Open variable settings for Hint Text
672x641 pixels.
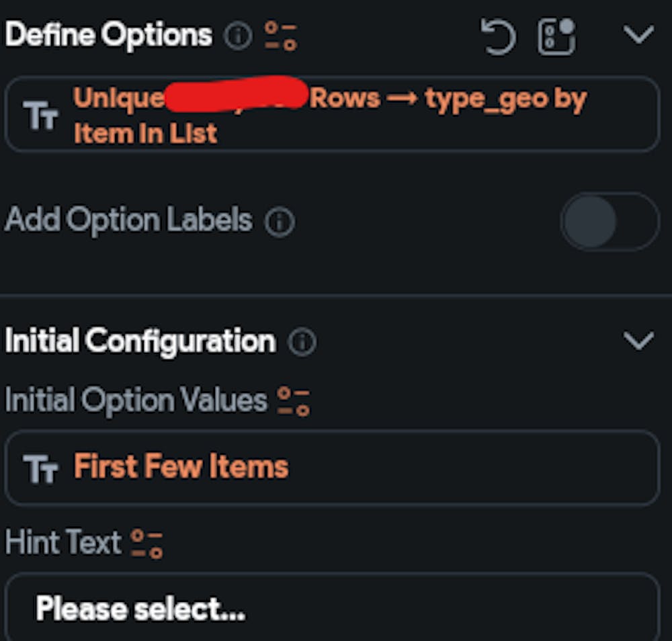(x=146, y=544)
